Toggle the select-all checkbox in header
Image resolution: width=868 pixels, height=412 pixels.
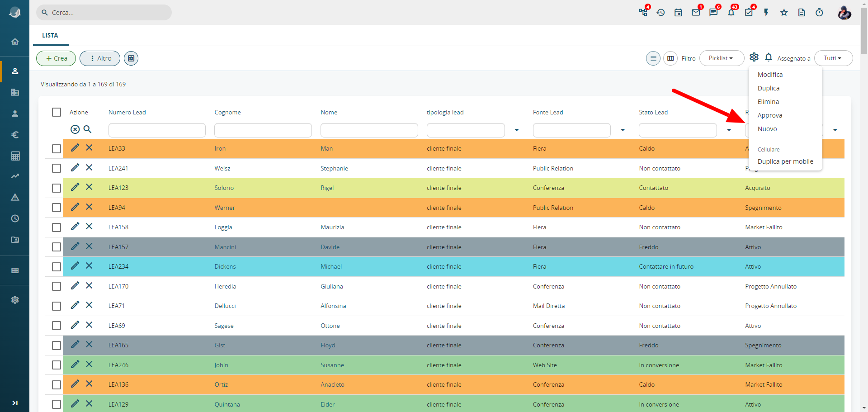57,112
